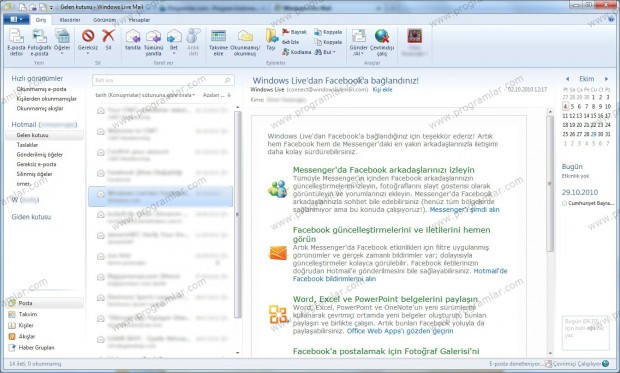This screenshot has width=620, height=373.
Task: Open the Taslaklar folder
Action: click(27, 145)
